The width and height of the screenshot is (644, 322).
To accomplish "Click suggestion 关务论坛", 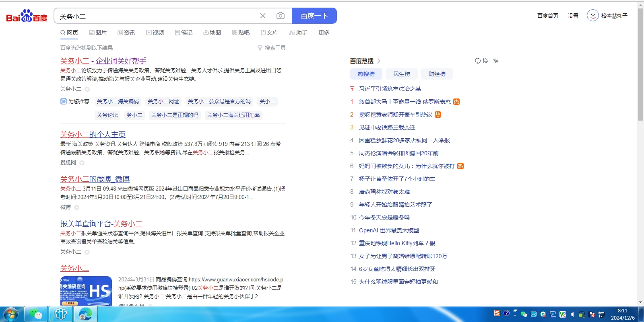I will point(107,115).
